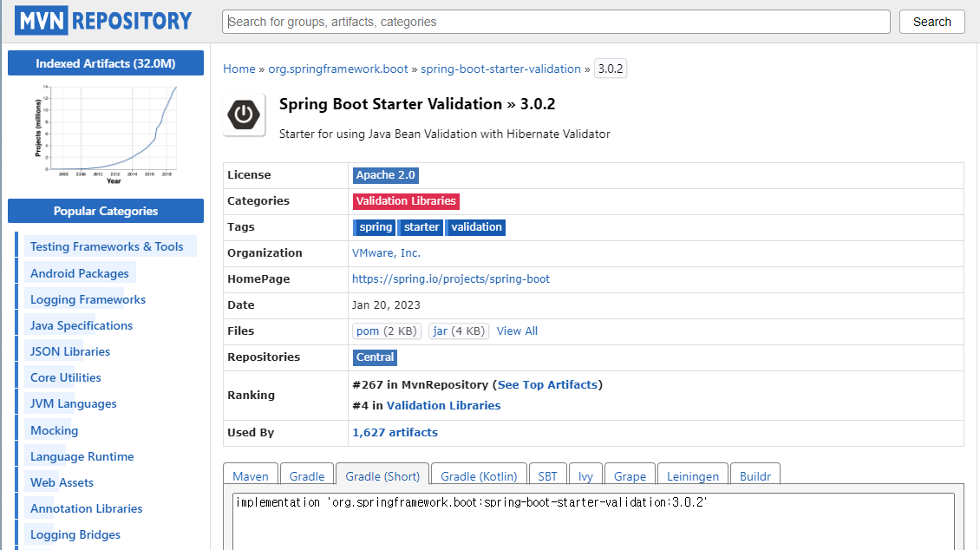
Task: Switch to the SBT tab
Action: 547,475
